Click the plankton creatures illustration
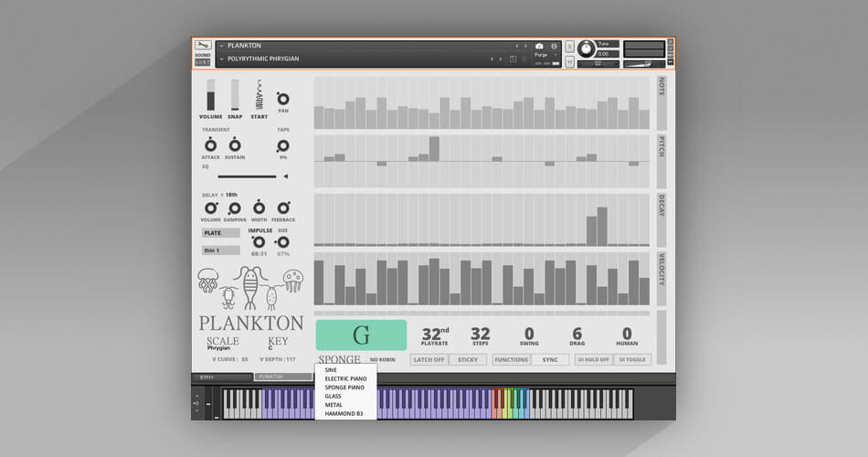Screen dimensions: 868x457 (x=250, y=288)
